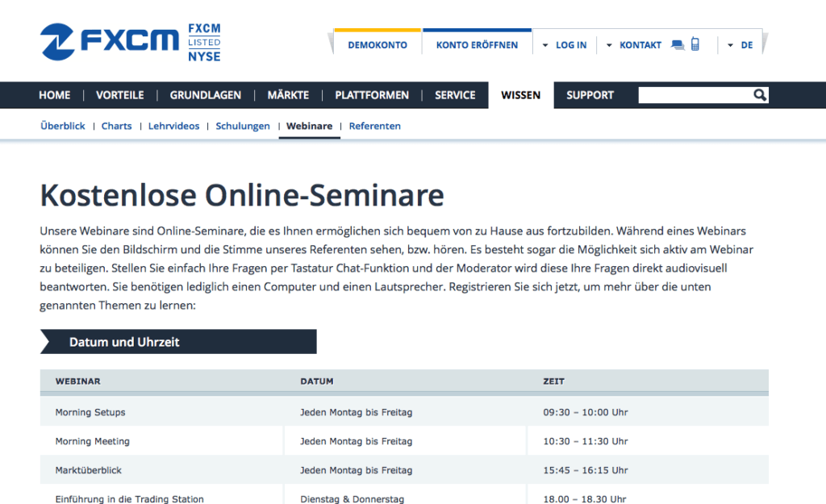Open the KONTO ERÖFFNEN tab
The width and height of the screenshot is (826, 504).
tap(478, 45)
